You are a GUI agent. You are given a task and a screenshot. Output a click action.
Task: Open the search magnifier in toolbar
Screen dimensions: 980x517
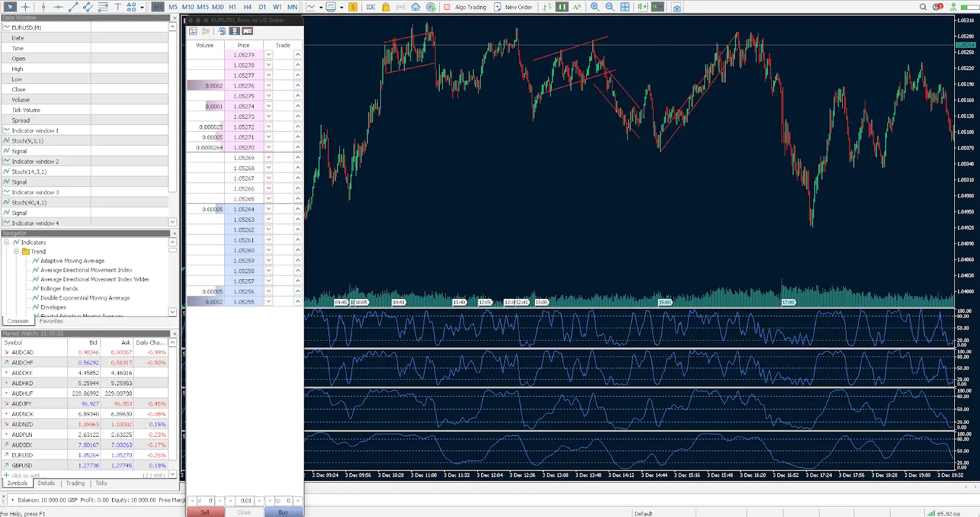click(923, 7)
